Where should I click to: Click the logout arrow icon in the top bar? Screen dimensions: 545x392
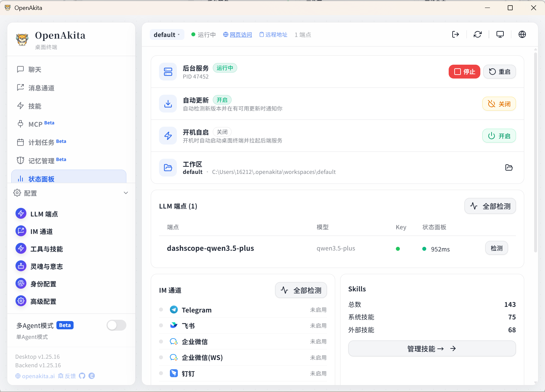tap(455, 34)
